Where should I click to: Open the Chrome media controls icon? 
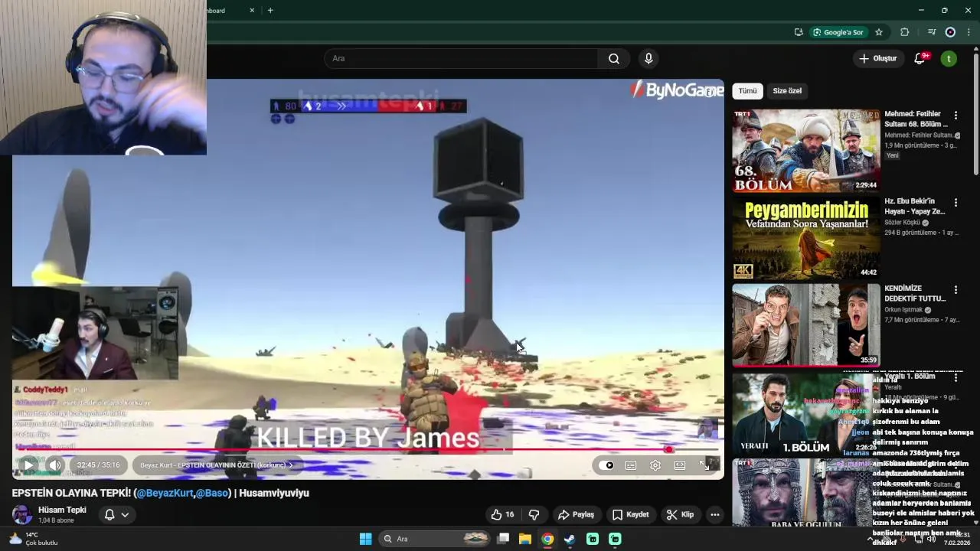point(932,32)
